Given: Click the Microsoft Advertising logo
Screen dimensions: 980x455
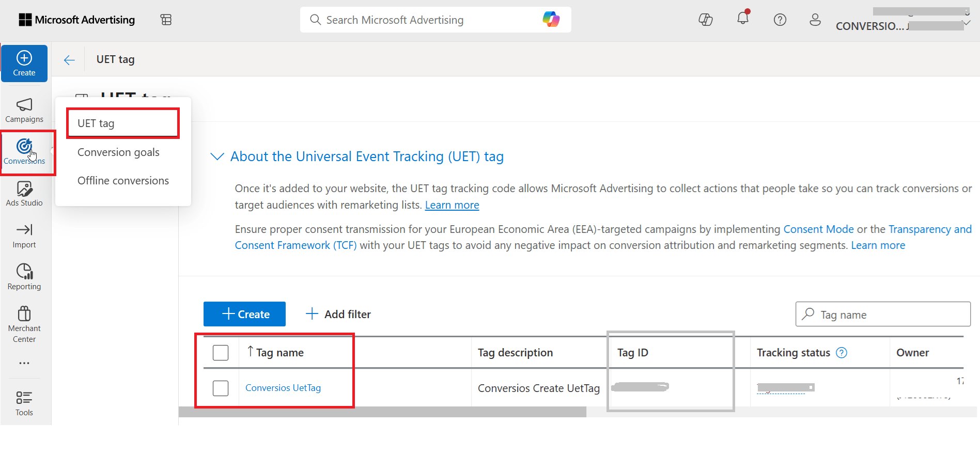Looking at the screenshot, I should pos(77,20).
